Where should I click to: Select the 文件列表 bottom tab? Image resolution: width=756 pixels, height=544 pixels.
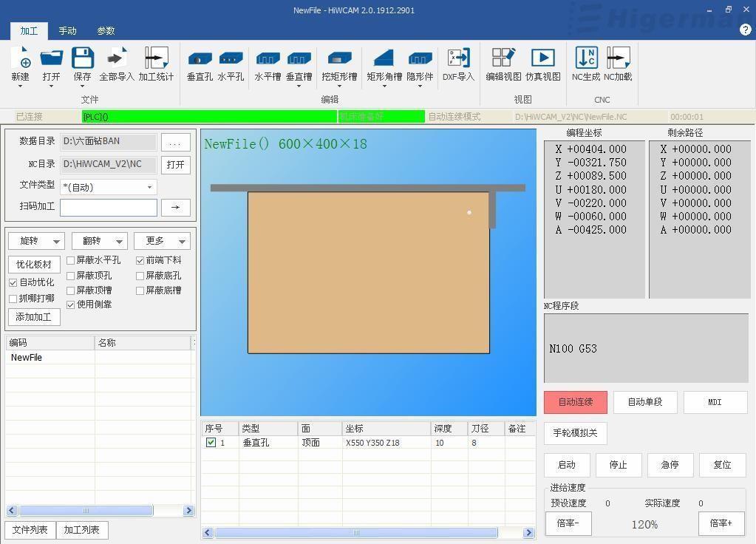coord(30,530)
